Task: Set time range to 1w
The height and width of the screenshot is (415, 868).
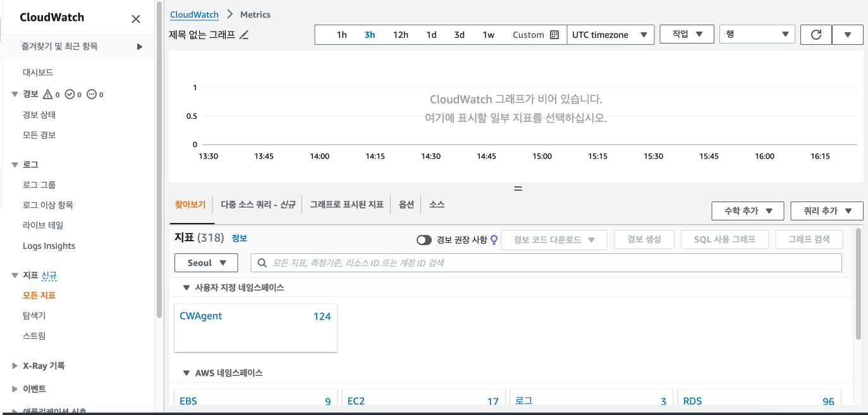Action: (489, 35)
